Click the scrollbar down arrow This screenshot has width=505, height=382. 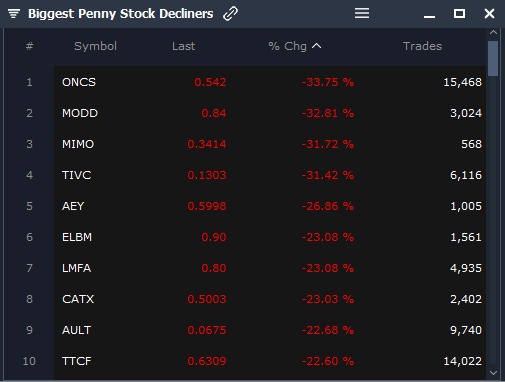pos(493,372)
